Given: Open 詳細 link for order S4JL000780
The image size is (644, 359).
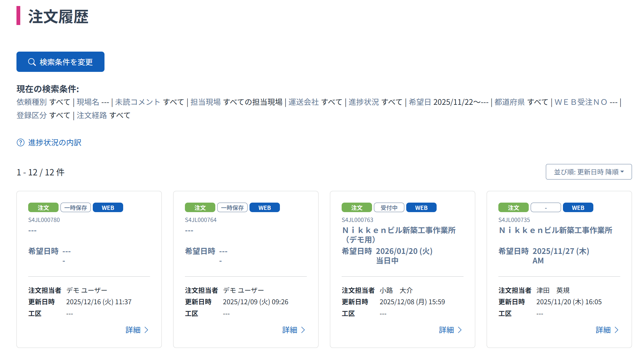Looking at the screenshot, I should (133, 330).
